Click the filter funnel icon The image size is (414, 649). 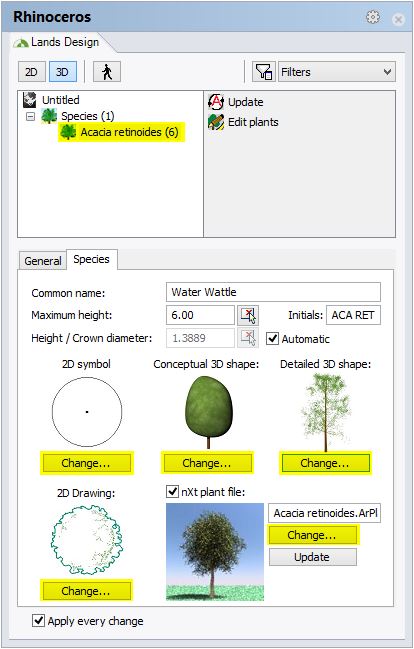263,72
